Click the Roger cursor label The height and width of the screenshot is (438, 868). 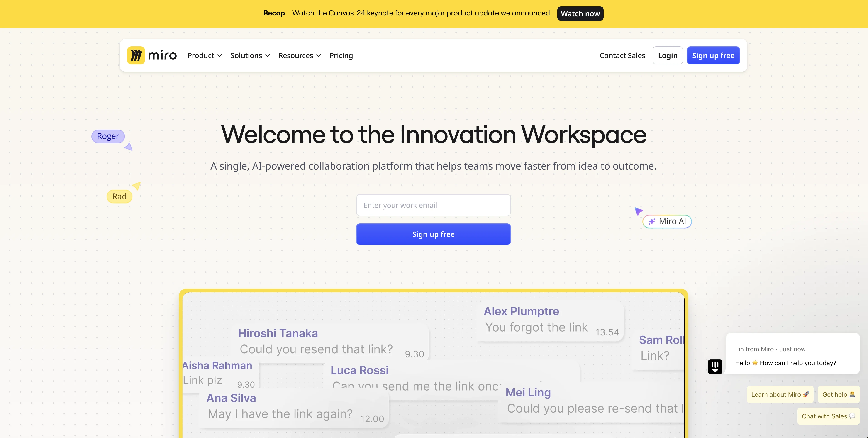(x=108, y=136)
